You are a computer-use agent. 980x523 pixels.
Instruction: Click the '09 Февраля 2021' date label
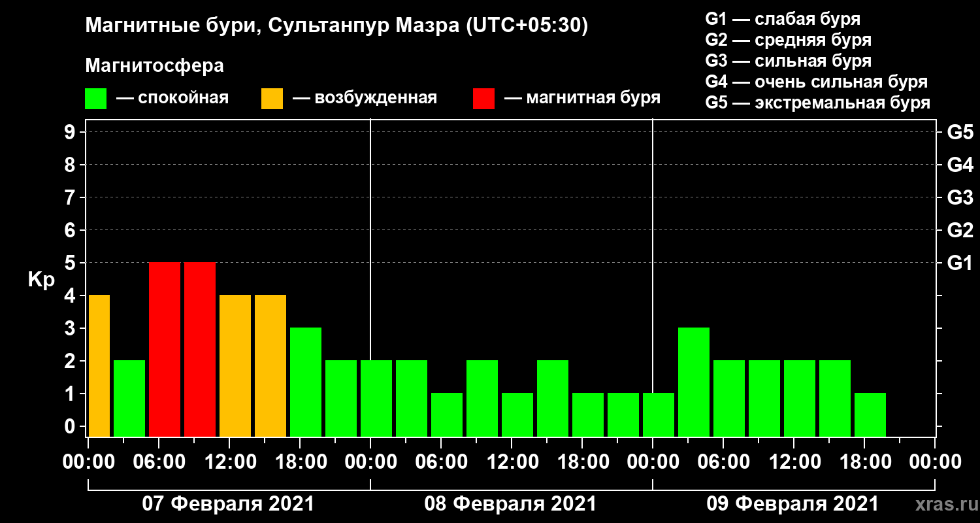[793, 504]
